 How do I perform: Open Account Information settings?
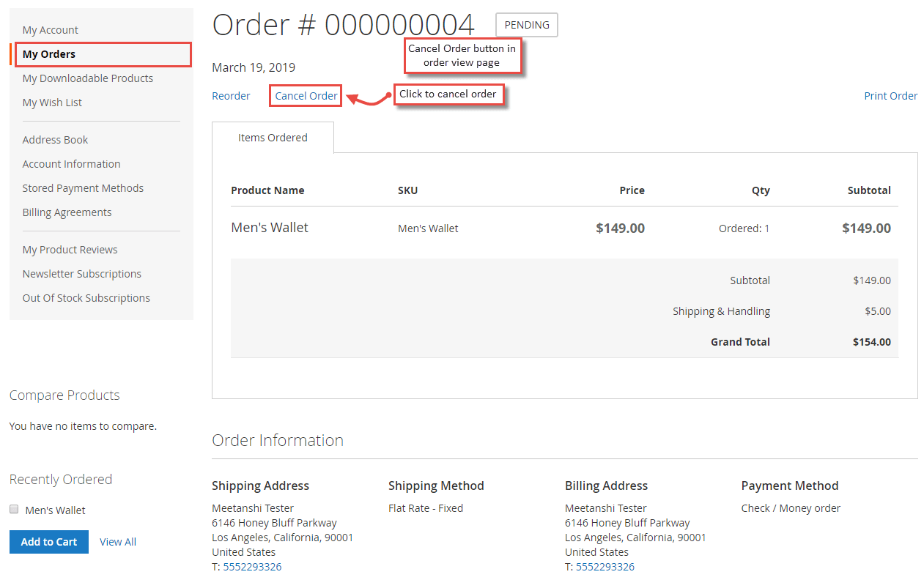coord(71,163)
